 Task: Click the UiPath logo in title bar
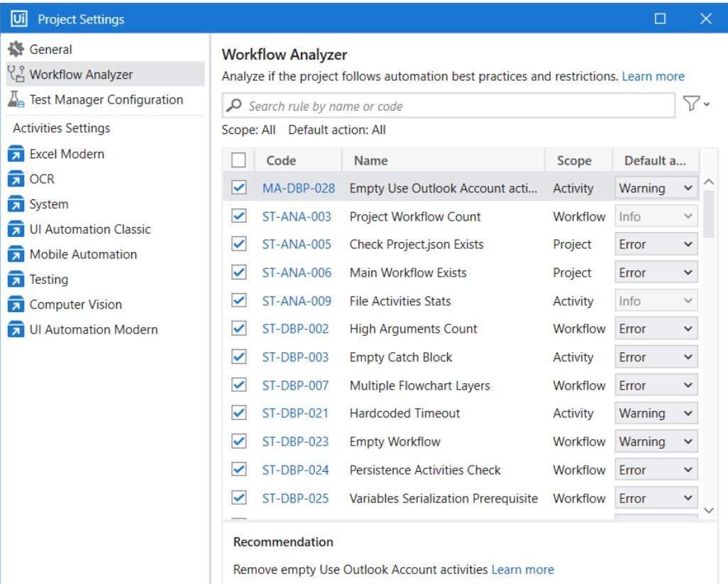coord(19,18)
